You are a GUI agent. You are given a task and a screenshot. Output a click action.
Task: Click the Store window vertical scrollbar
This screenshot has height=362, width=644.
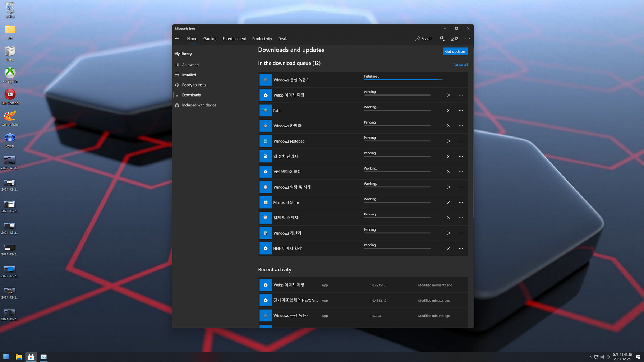tap(473, 133)
